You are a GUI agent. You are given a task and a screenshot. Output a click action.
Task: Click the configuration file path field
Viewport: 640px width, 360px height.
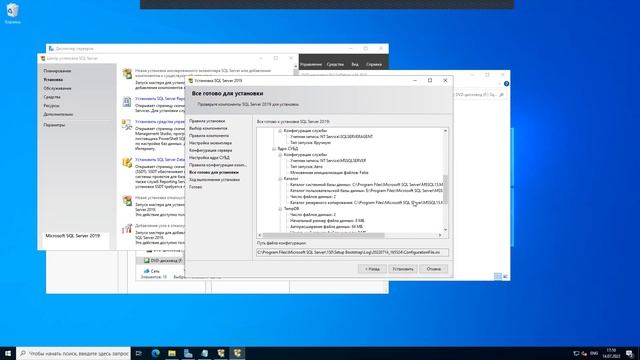353,252
